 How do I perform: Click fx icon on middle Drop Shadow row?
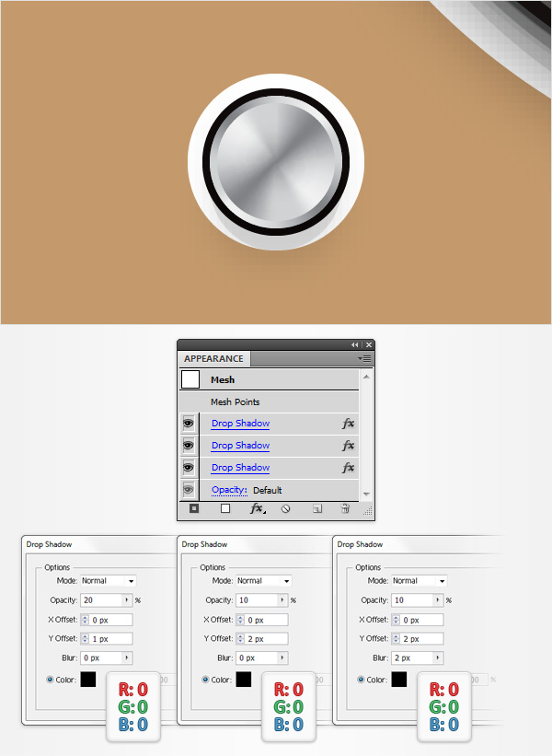tap(349, 446)
